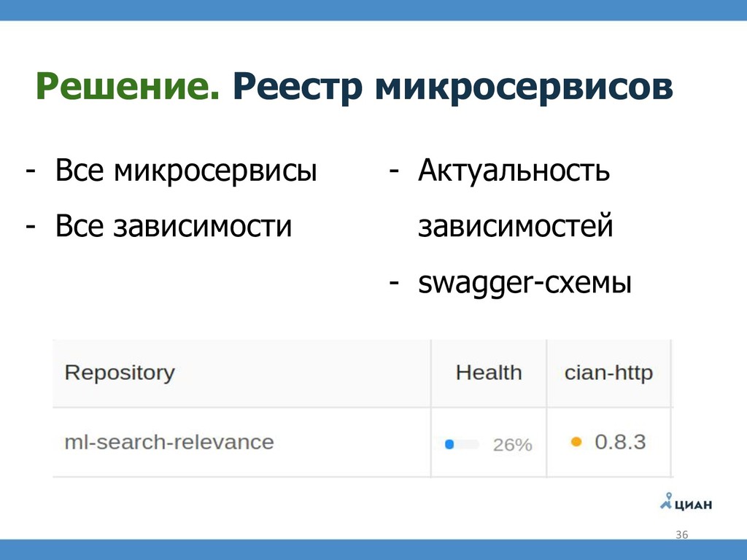
Task: Click the 26% health value
Action: pyautogui.click(x=512, y=445)
